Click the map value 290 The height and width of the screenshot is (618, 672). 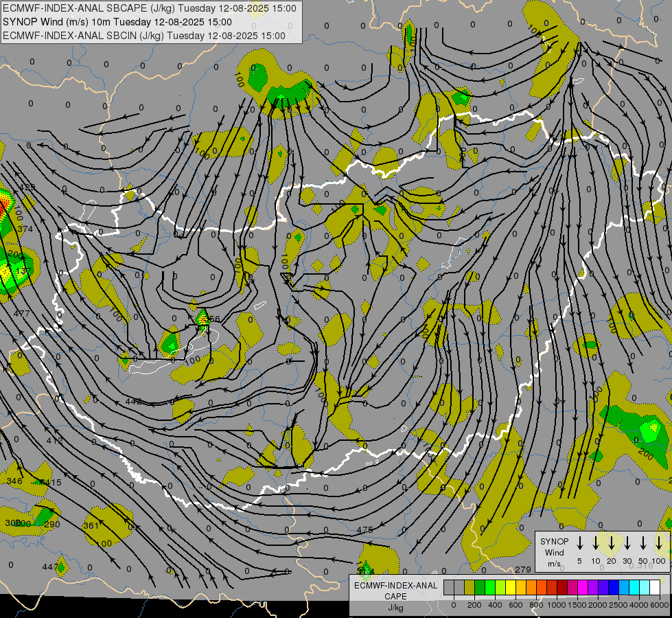pyautogui.click(x=52, y=525)
